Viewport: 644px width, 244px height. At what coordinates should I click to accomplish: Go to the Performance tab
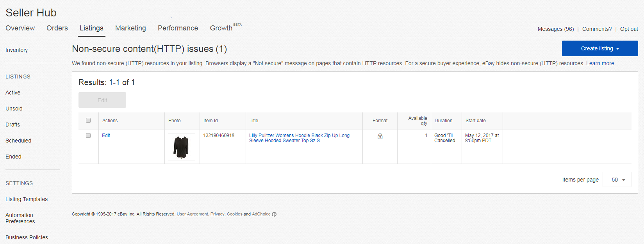point(178,28)
